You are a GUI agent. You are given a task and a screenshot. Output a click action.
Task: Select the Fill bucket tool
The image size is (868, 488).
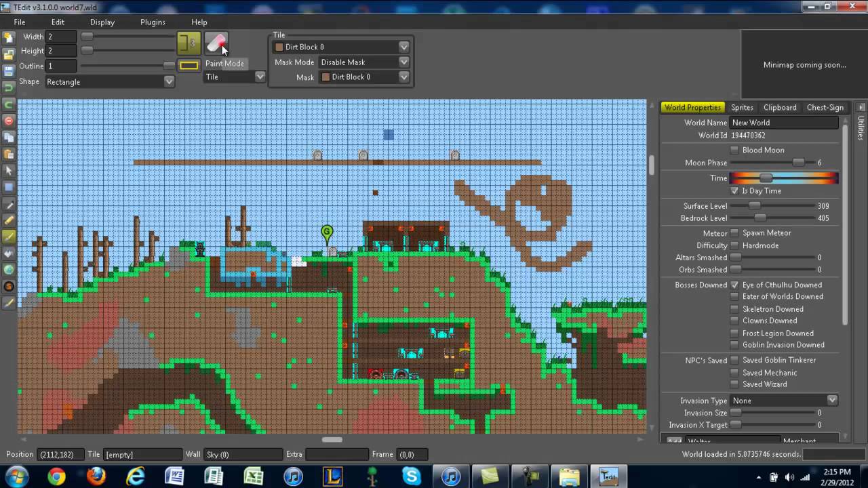point(9,253)
